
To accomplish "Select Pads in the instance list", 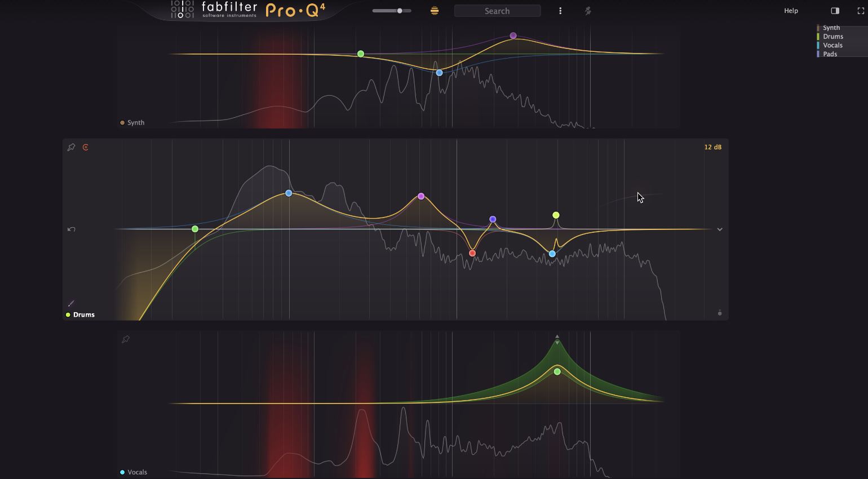I will point(829,54).
